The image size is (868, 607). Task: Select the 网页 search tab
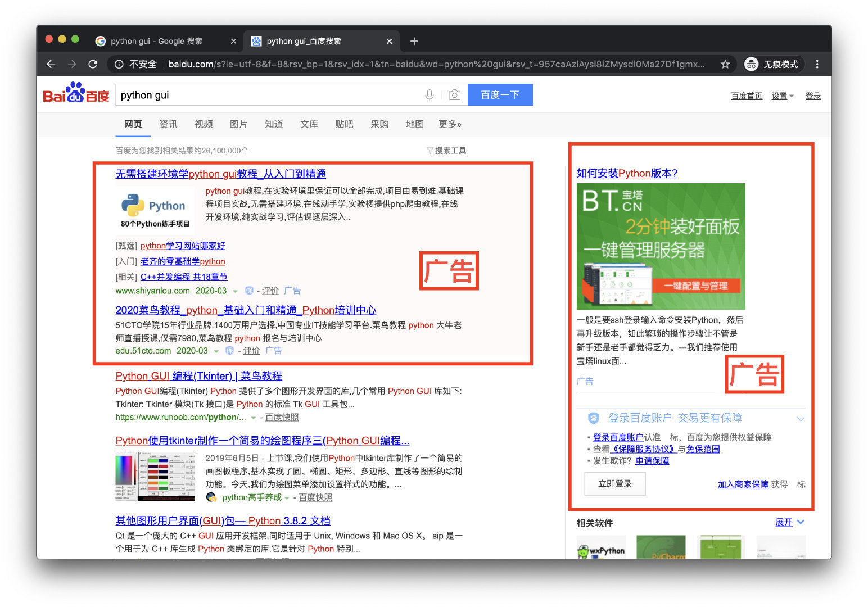coord(133,124)
